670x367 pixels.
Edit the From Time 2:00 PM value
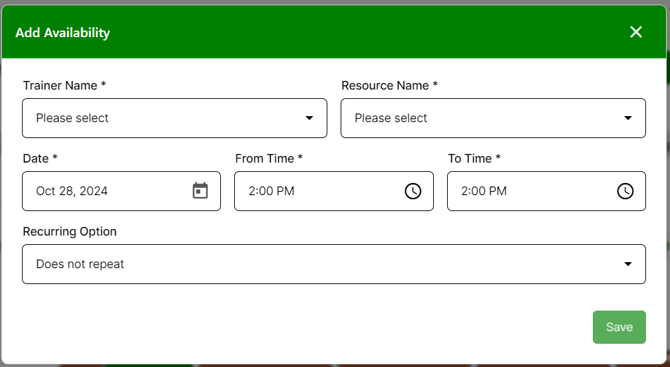(271, 191)
